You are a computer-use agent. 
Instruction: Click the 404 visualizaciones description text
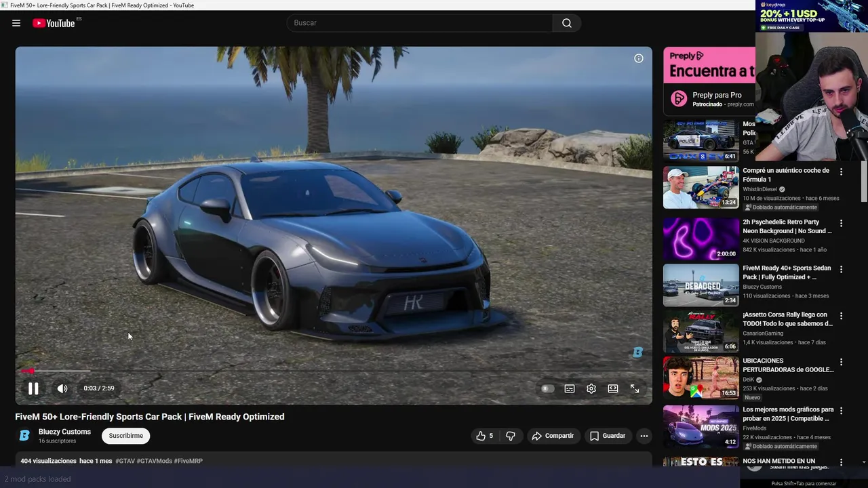[48, 461]
